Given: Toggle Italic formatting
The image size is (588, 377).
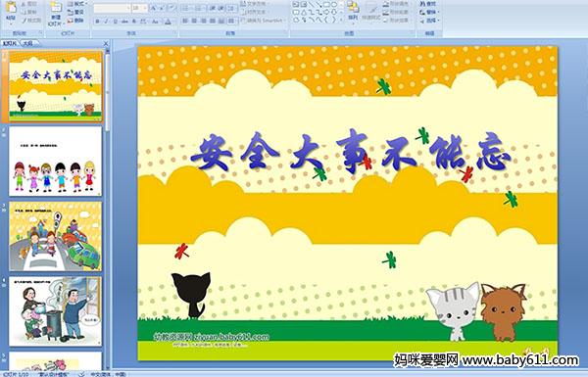Looking at the screenshot, I should 106,22.
